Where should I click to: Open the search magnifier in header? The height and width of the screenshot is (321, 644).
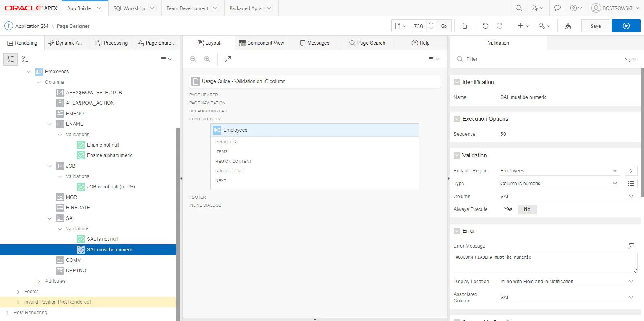pos(519,8)
